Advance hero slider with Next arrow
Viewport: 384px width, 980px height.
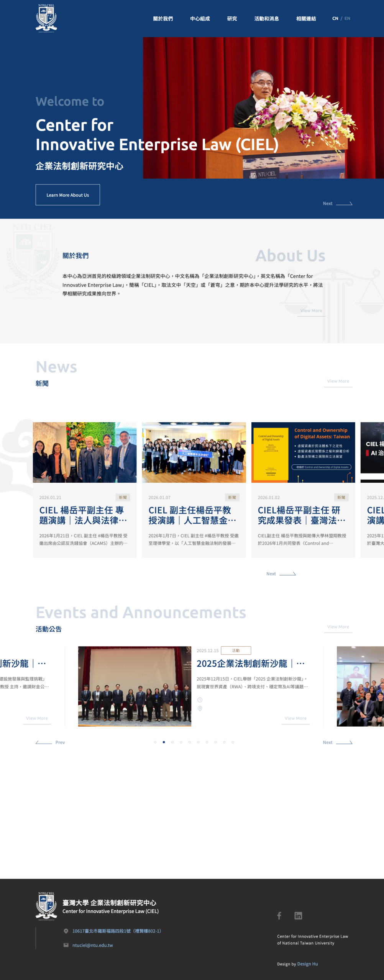pos(337,203)
